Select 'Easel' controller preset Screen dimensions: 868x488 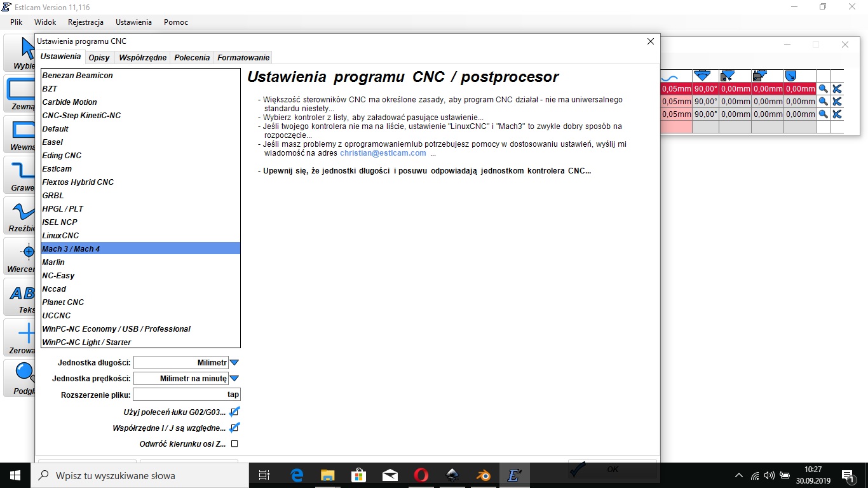point(140,142)
